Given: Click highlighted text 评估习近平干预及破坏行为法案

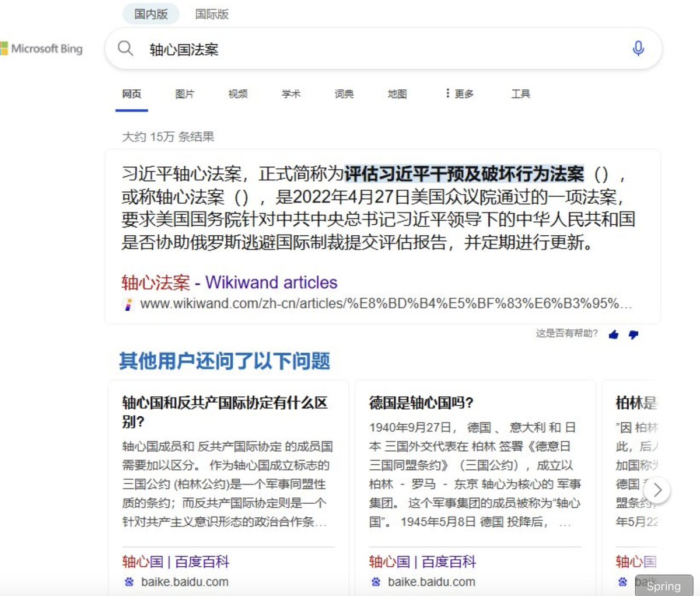Looking at the screenshot, I should coord(464,174).
